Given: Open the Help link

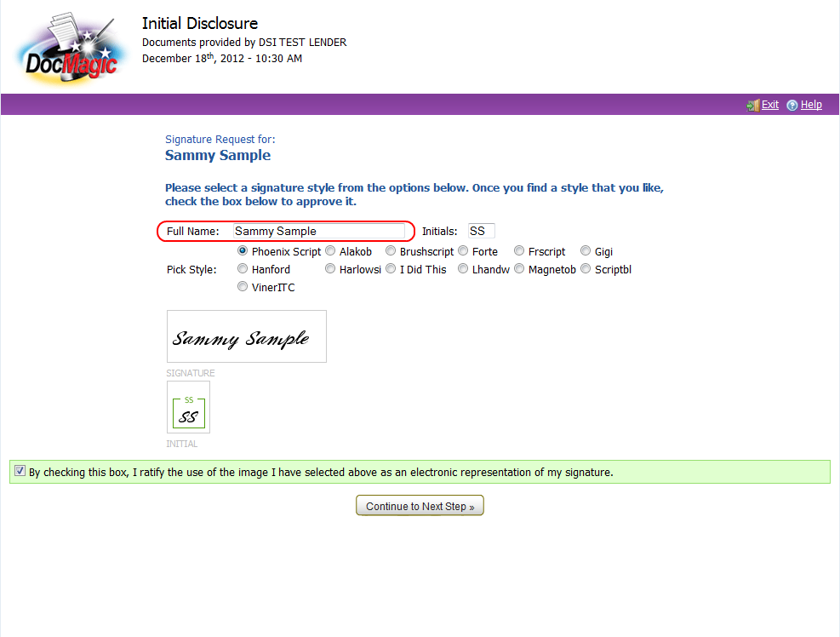Looking at the screenshot, I should (x=811, y=105).
